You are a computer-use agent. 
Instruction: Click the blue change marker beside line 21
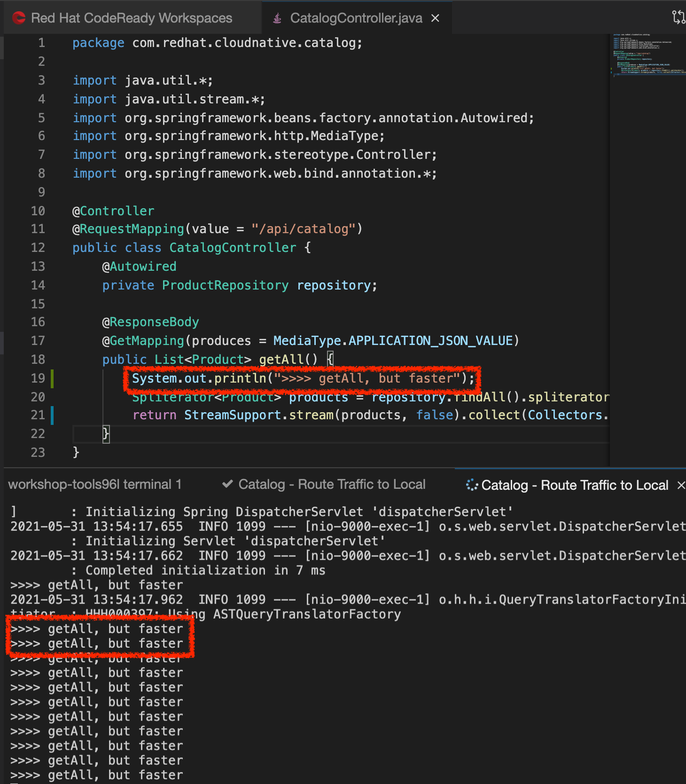pyautogui.click(x=52, y=415)
